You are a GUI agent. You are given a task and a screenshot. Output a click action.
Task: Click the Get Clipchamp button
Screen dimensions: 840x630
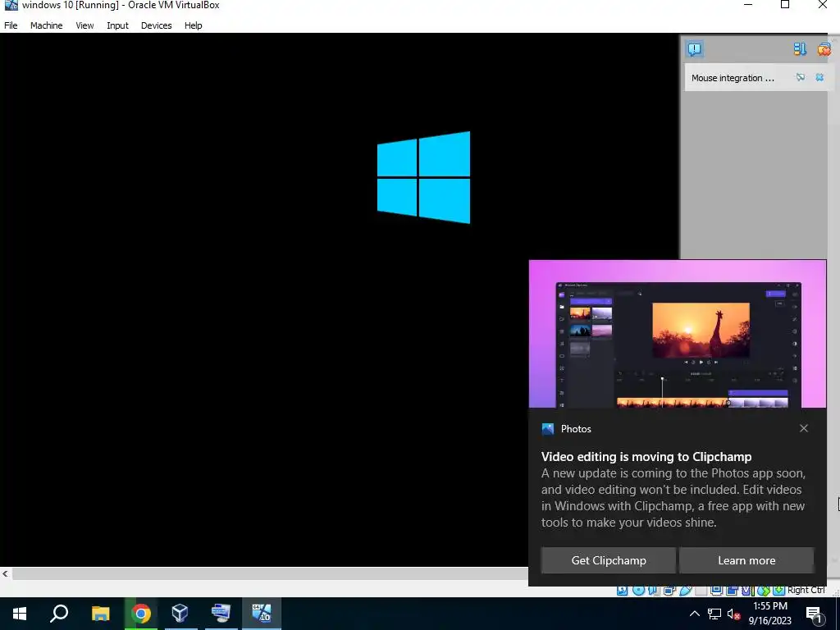click(x=609, y=560)
